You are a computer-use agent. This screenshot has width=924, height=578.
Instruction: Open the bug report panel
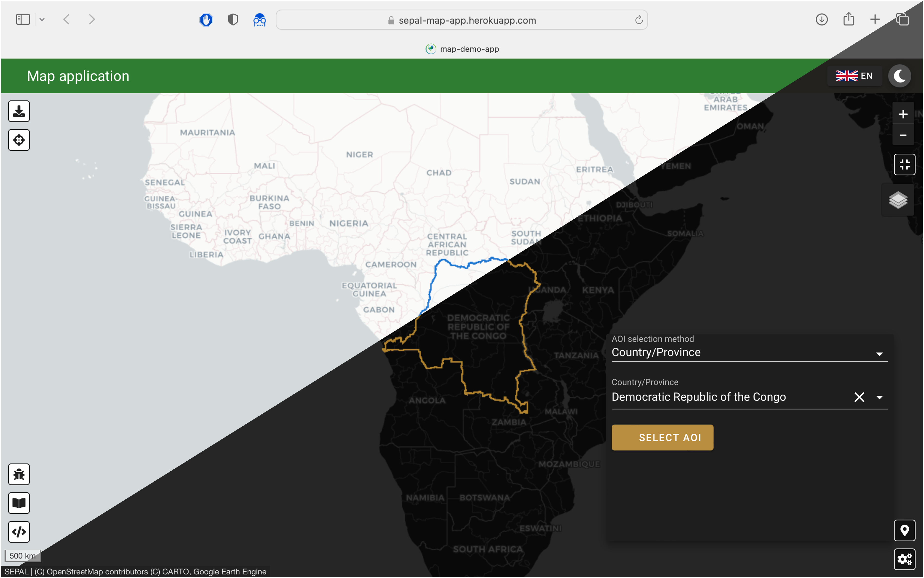point(19,474)
